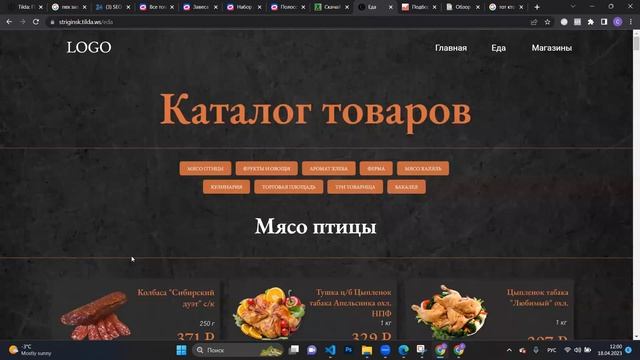This screenshot has height=360, width=640.
Task: Select the Мясо птицы category button
Action: pos(205,168)
